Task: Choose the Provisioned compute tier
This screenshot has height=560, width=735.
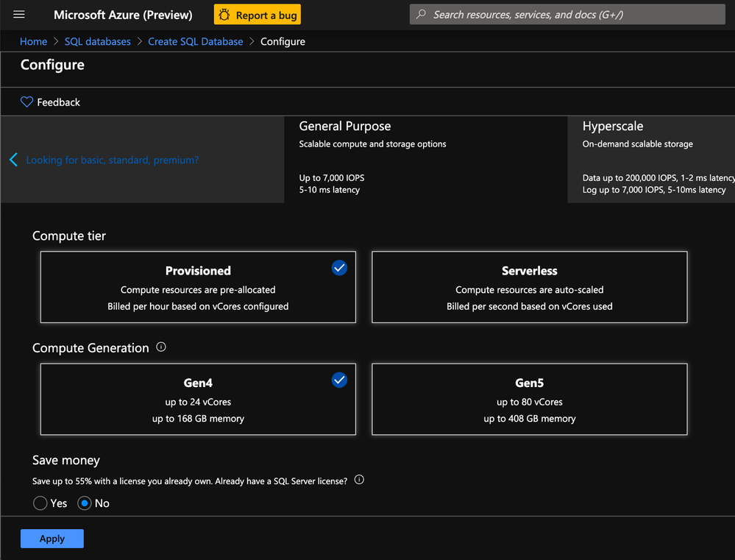Action: point(198,287)
